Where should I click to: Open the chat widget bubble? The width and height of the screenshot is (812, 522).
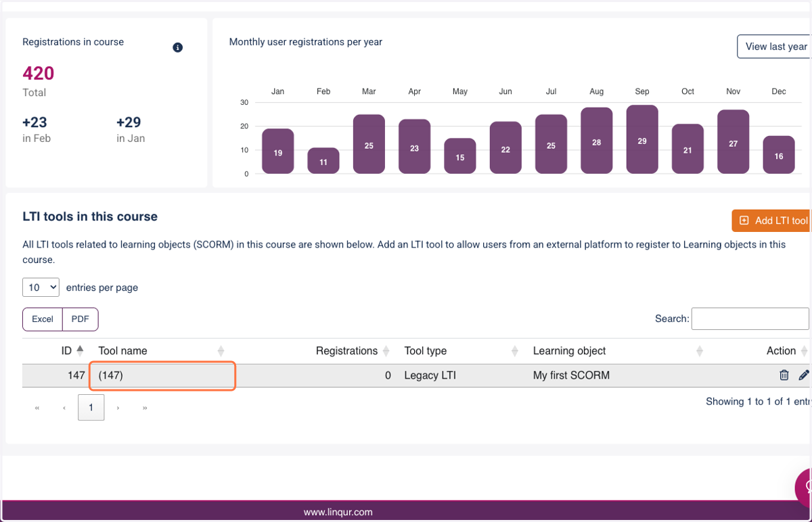click(x=804, y=487)
